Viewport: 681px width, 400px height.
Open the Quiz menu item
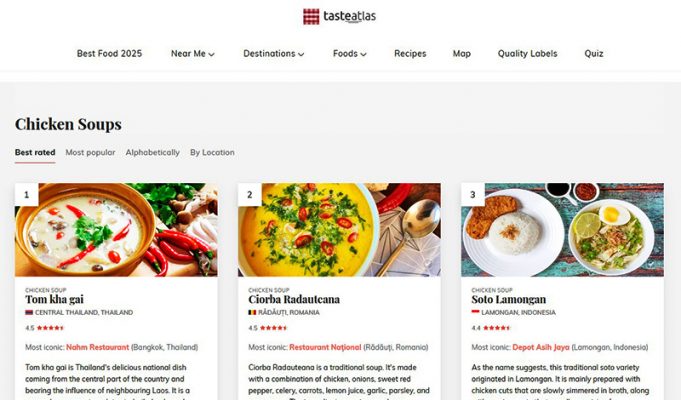[x=594, y=53]
